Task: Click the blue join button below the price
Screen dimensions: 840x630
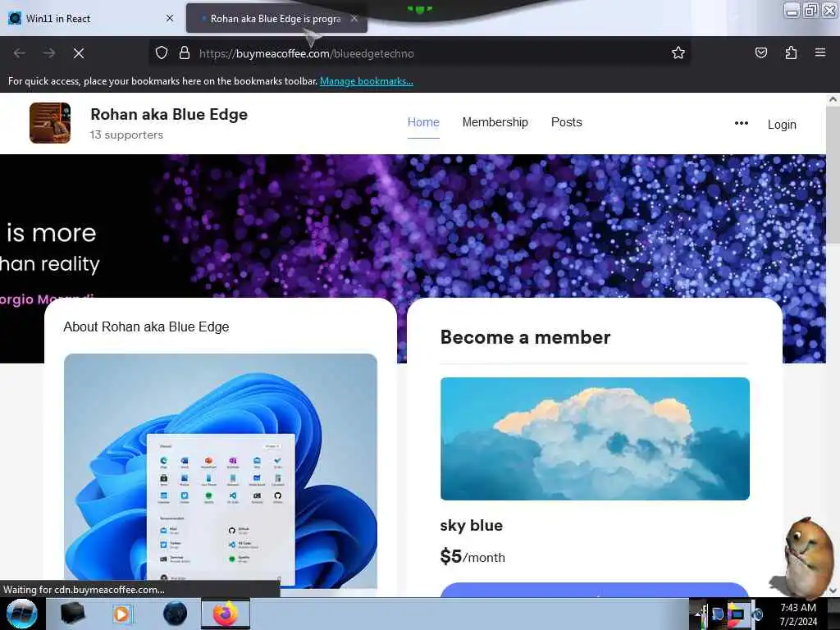Action: pos(595,590)
